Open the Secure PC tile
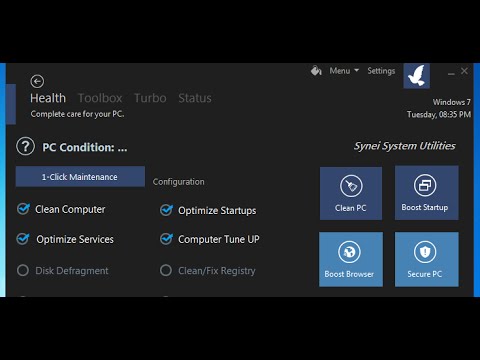 pos(426,259)
